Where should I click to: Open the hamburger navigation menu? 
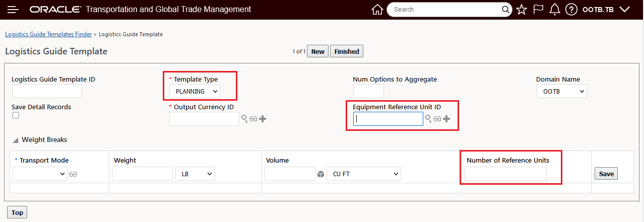(13, 10)
